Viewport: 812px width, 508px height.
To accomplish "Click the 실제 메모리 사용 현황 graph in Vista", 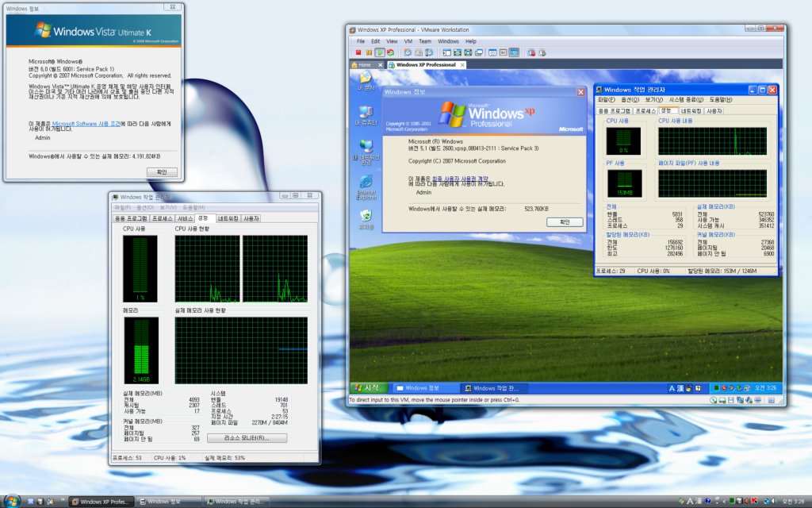I will [x=241, y=350].
